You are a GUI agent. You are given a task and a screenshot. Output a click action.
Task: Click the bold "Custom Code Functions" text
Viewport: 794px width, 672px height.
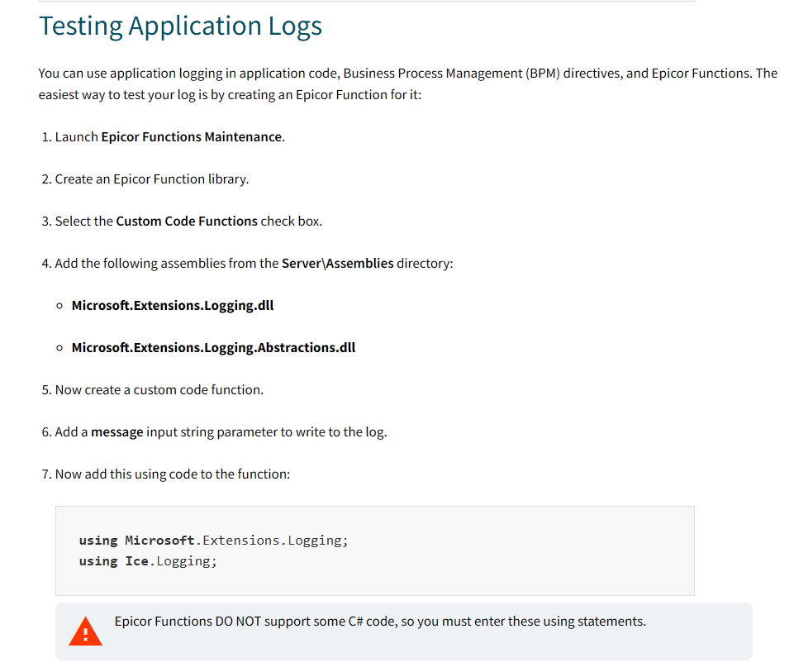(187, 222)
